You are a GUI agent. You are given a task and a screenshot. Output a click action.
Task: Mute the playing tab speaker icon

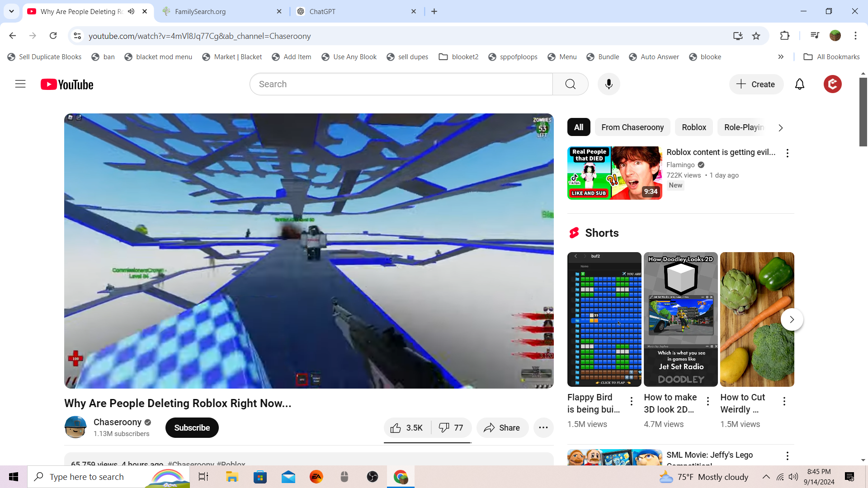131,11
